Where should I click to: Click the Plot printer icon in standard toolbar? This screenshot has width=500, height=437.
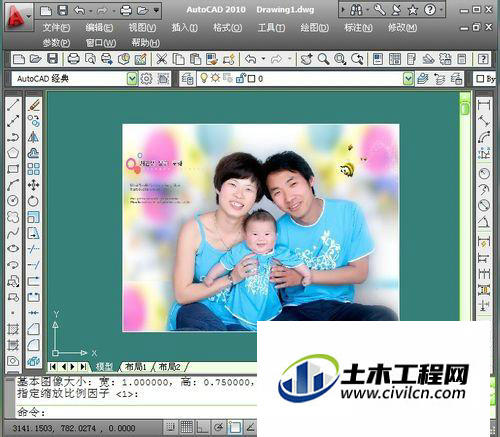(x=73, y=59)
